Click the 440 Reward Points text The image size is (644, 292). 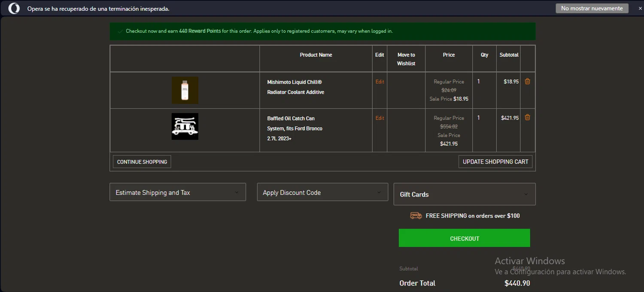[200, 31]
